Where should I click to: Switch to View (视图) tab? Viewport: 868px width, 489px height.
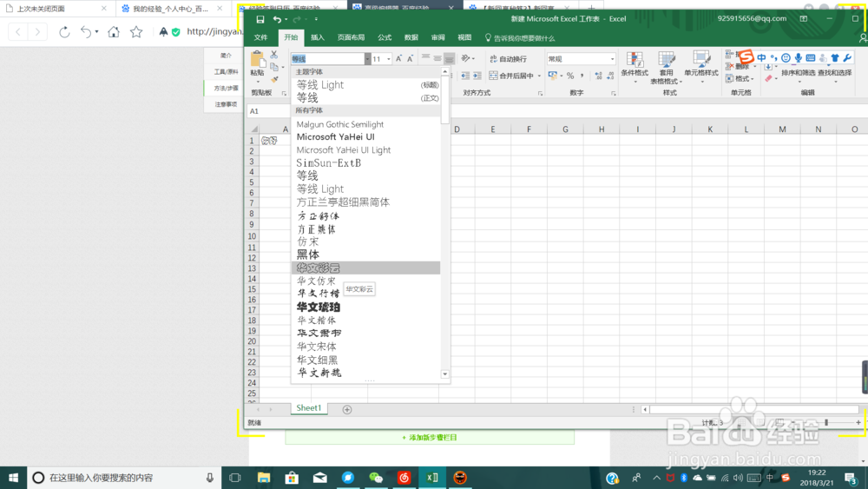click(464, 37)
